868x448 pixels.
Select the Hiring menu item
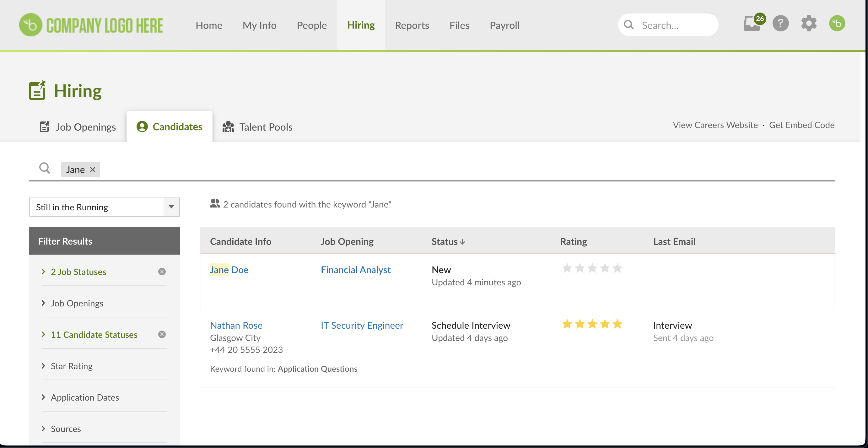(361, 25)
